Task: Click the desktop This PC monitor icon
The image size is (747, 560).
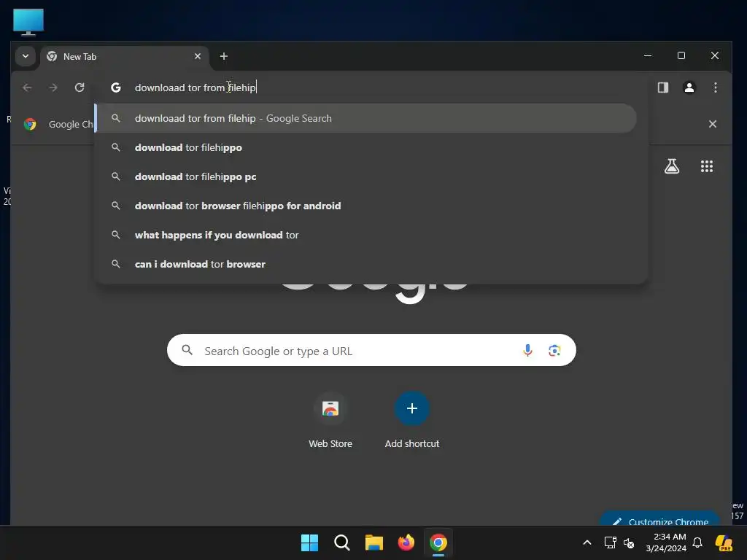Action: click(28, 22)
